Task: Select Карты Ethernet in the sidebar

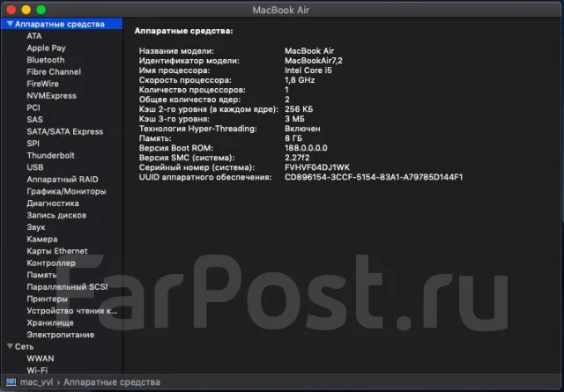Action: point(56,251)
